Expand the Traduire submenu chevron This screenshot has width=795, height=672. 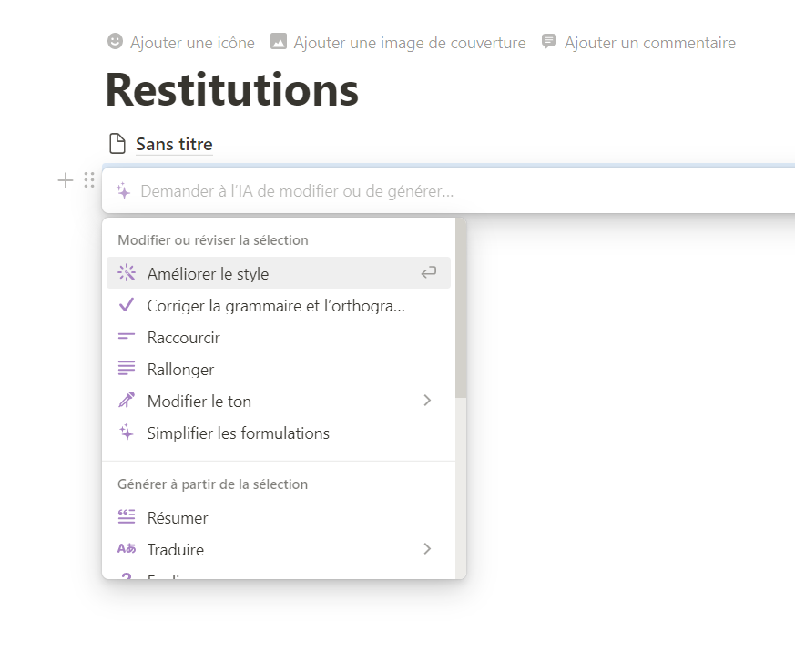click(x=427, y=548)
